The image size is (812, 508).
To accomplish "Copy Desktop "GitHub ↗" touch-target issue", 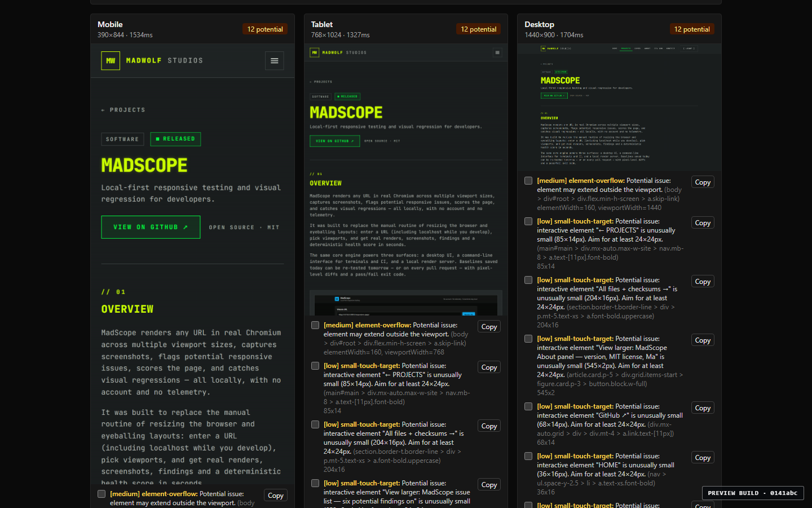I will [703, 408].
